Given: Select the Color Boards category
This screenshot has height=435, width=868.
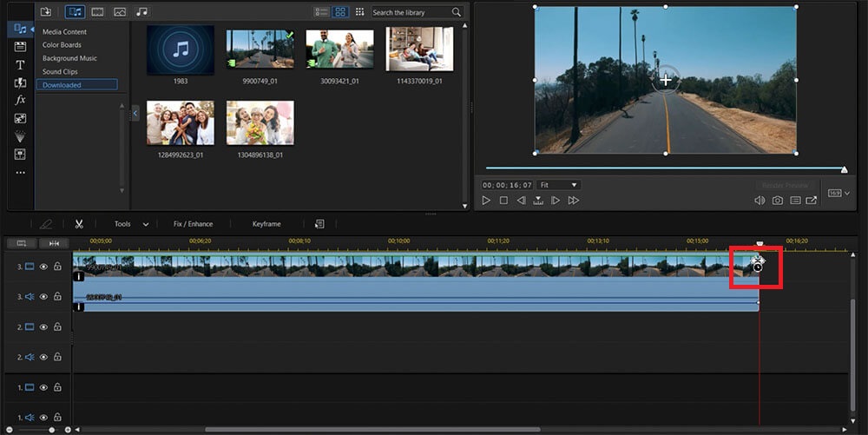Looking at the screenshot, I should click(x=62, y=45).
